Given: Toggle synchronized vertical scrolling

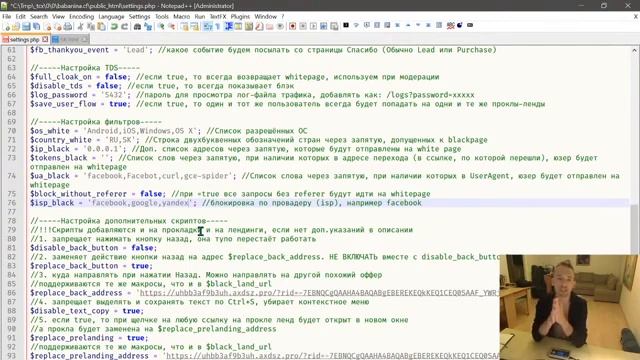Looking at the screenshot, I should (184, 26).
